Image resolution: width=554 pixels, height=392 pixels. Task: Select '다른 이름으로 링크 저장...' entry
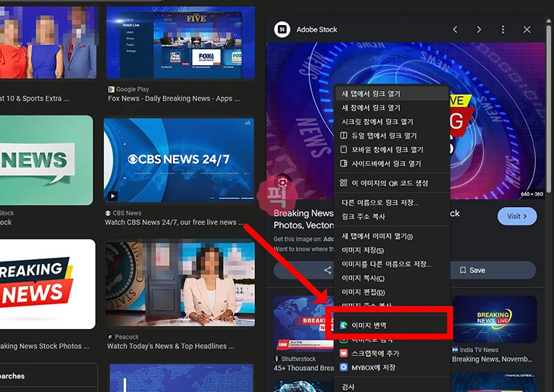392,202
